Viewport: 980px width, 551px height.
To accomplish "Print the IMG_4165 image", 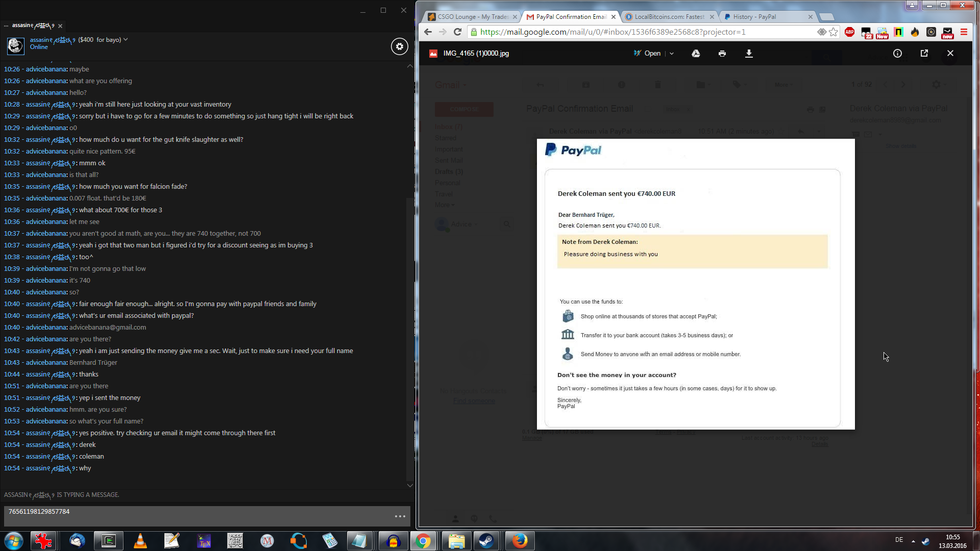I will [722, 54].
